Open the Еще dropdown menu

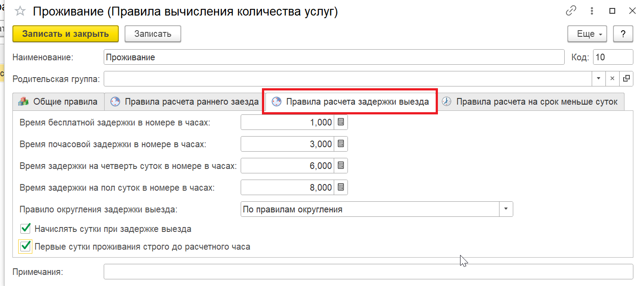(x=587, y=34)
